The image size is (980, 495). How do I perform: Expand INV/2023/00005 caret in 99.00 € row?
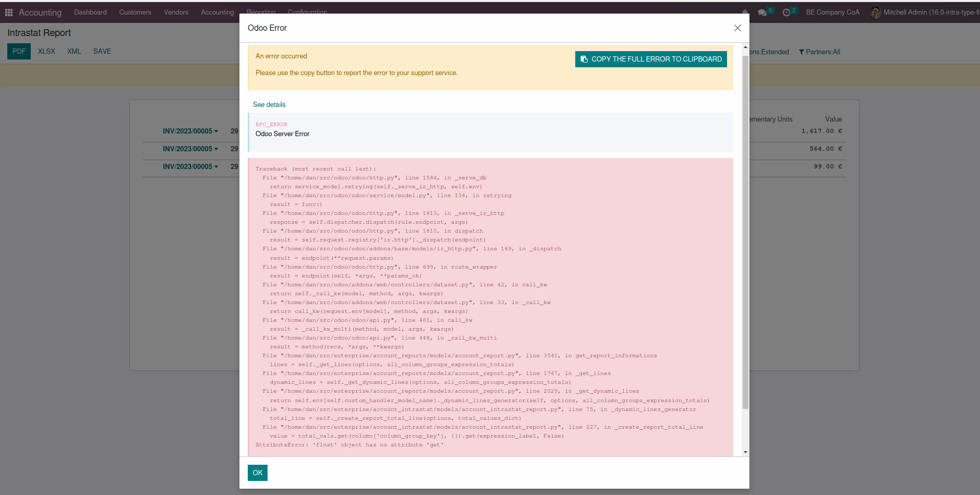tap(216, 167)
